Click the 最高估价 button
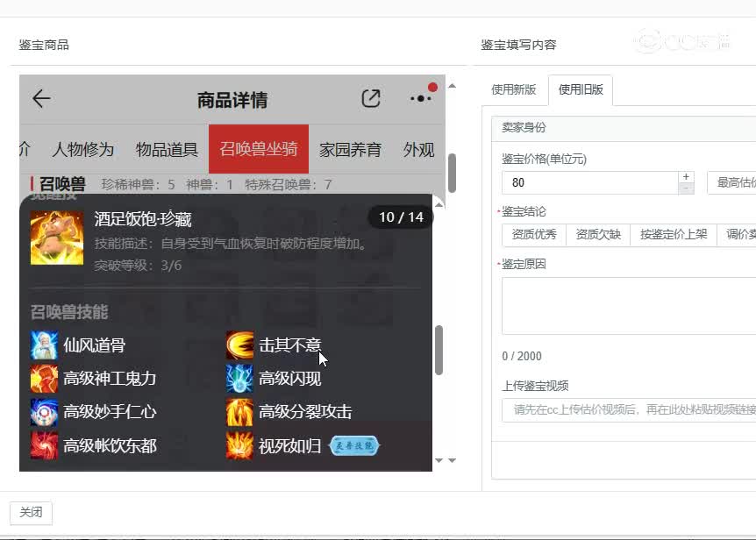The width and height of the screenshot is (756, 540). [x=731, y=182]
